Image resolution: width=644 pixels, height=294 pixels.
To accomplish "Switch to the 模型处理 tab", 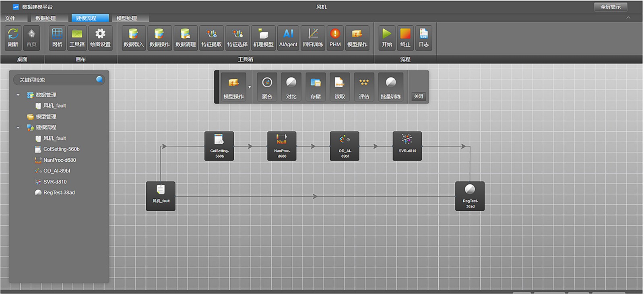I will click(130, 18).
